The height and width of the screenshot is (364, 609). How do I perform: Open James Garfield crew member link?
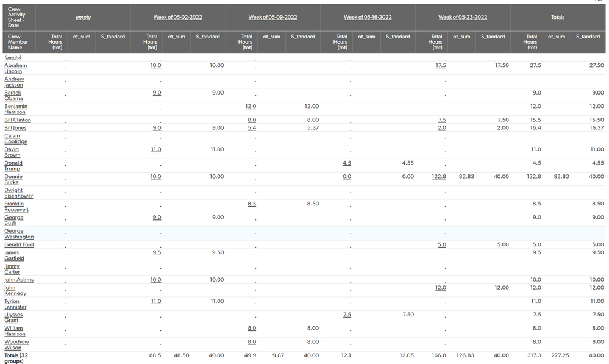(15, 255)
